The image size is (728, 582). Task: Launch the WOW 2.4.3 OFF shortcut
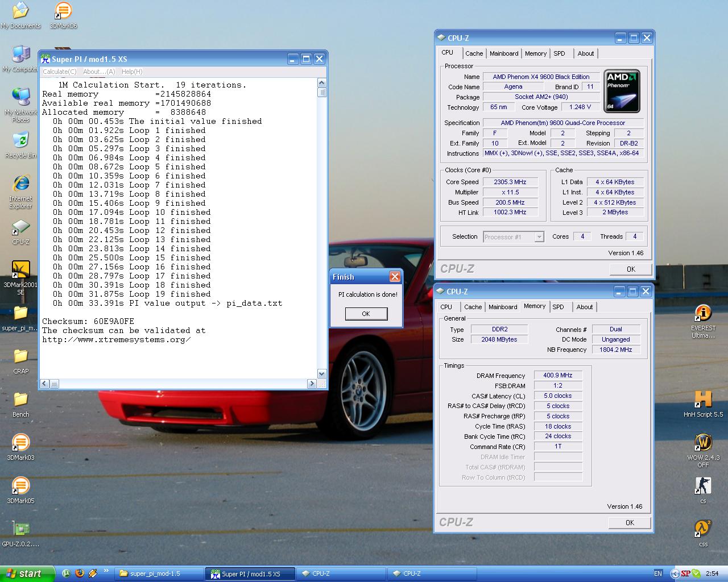click(x=703, y=451)
